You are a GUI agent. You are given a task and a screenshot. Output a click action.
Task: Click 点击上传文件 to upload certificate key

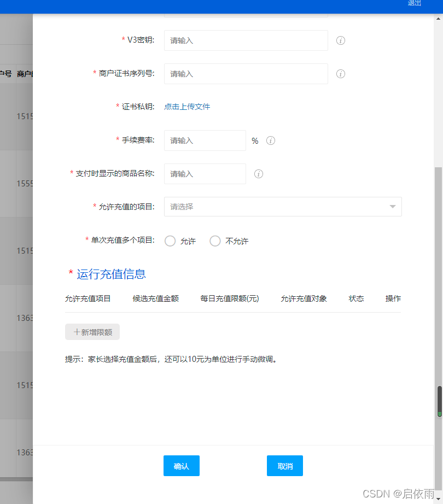(x=186, y=107)
